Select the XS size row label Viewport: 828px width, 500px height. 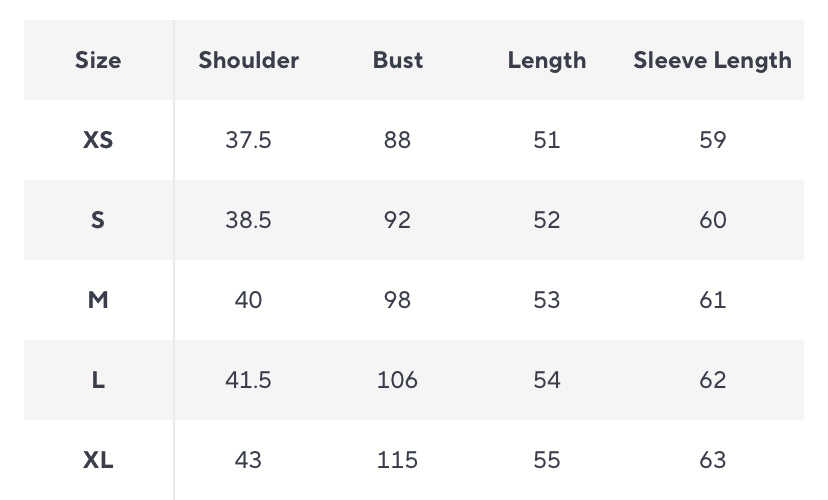coord(98,140)
